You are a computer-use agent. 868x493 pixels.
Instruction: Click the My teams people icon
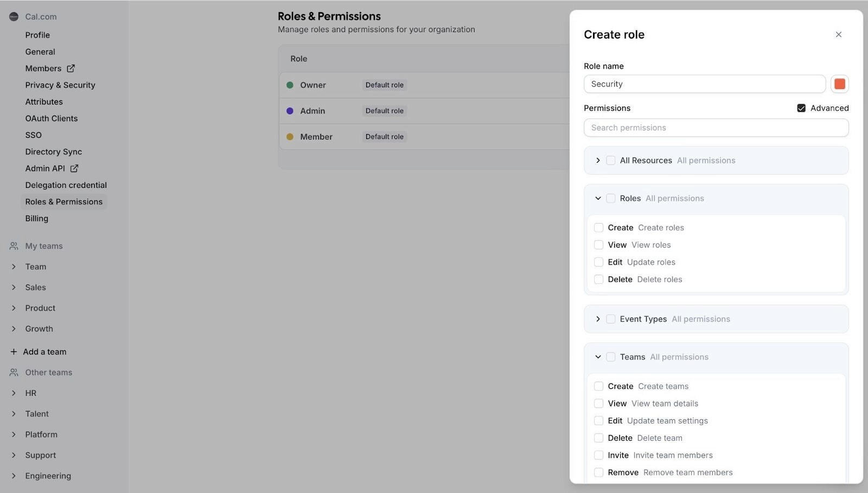pos(13,246)
